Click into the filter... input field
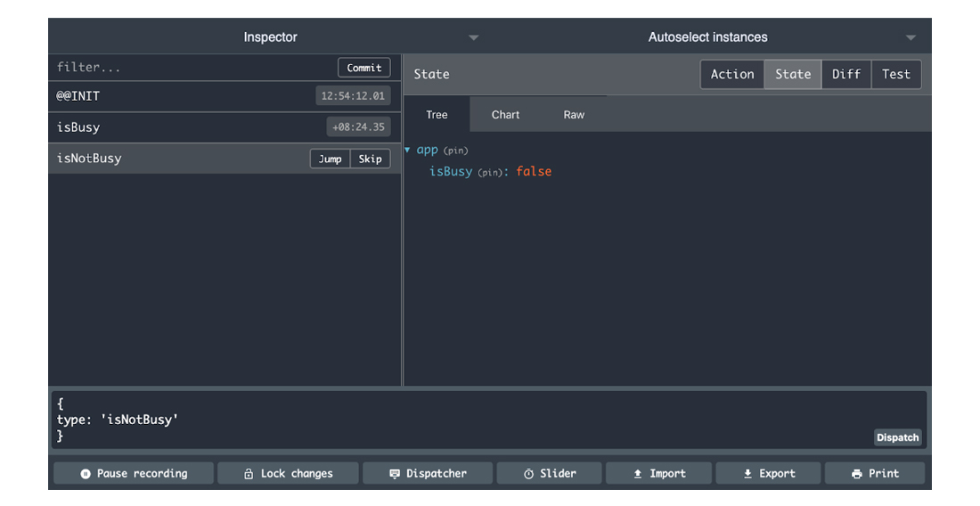The image size is (980, 506). (x=193, y=68)
